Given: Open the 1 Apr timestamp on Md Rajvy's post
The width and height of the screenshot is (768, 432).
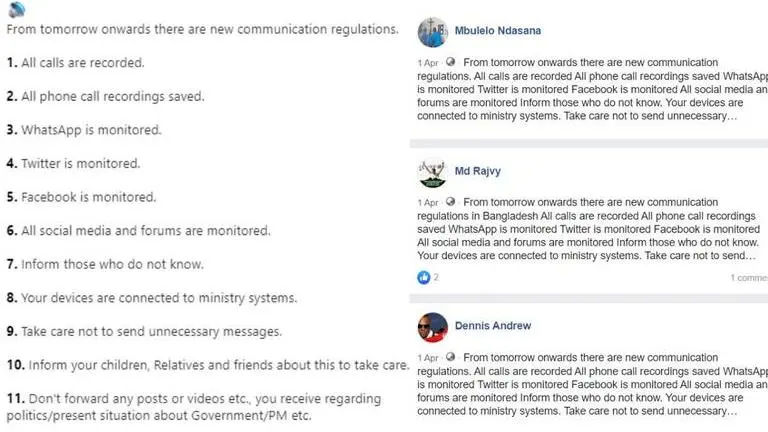Looking at the screenshot, I should [x=427, y=203].
